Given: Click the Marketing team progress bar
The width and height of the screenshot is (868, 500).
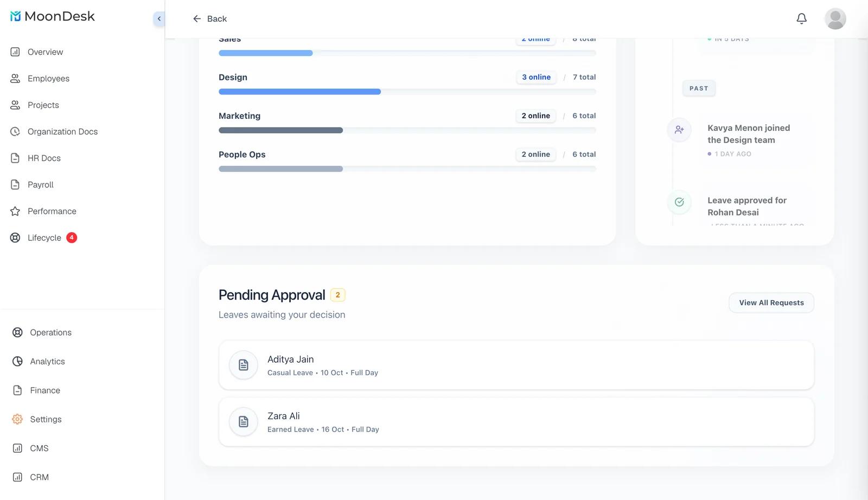Looking at the screenshot, I should pyautogui.click(x=407, y=130).
